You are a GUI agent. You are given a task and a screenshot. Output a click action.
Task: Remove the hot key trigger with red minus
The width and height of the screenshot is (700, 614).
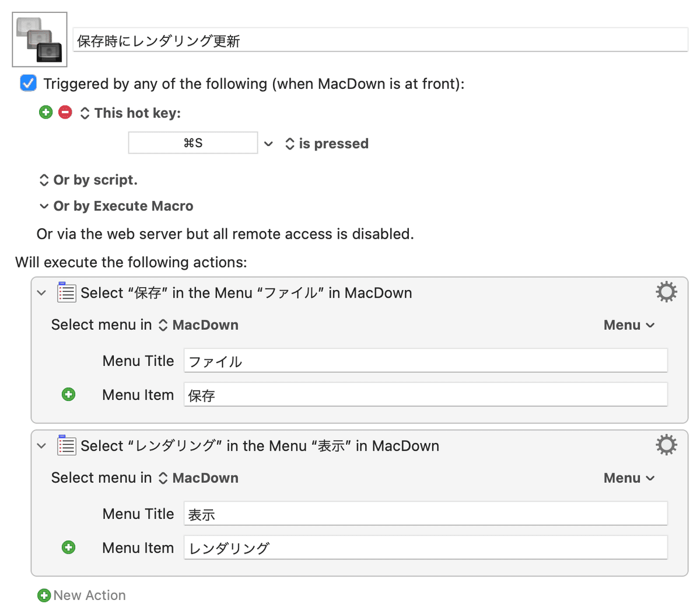pyautogui.click(x=65, y=112)
